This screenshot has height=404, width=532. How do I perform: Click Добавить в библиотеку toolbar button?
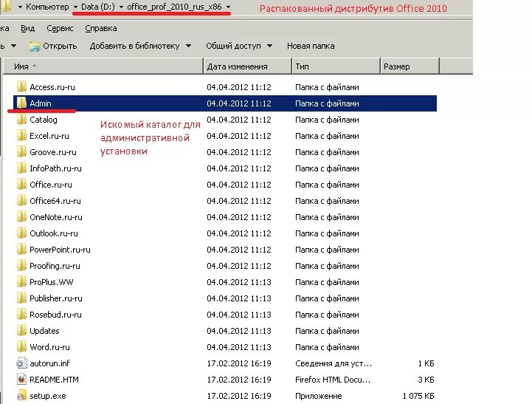click(135, 47)
